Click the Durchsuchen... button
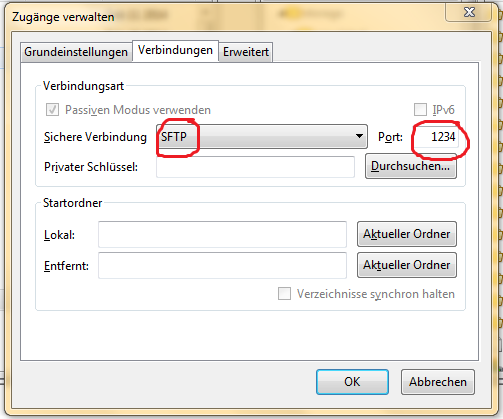 tap(411, 166)
